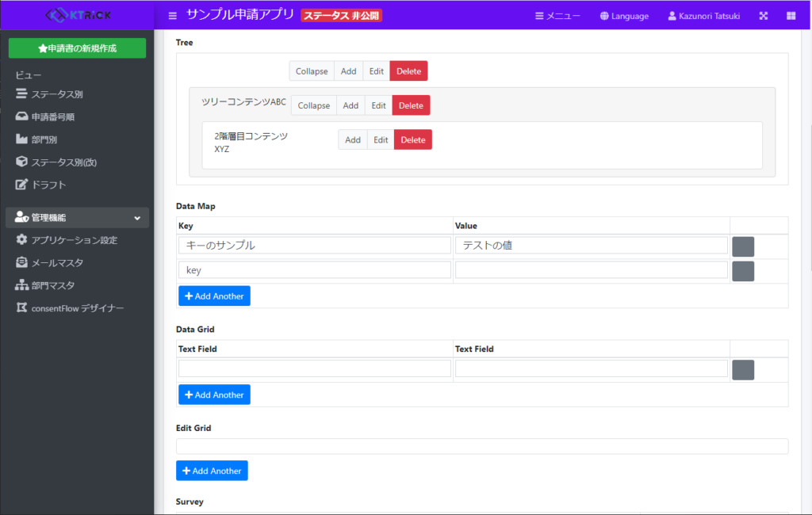Viewport: 812px width, 515px height.
Task: Click the ステータス別 list icon
Action: 21,93
